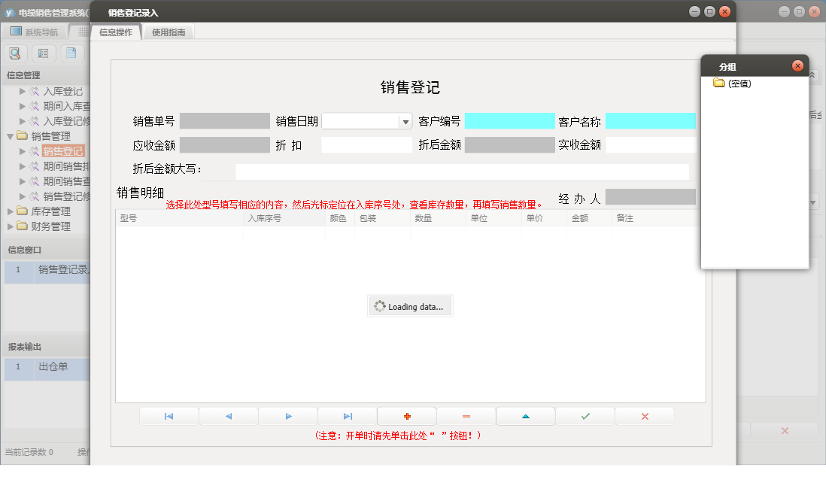Switch to the 使用指南 tab
826x504 pixels.
click(x=168, y=32)
